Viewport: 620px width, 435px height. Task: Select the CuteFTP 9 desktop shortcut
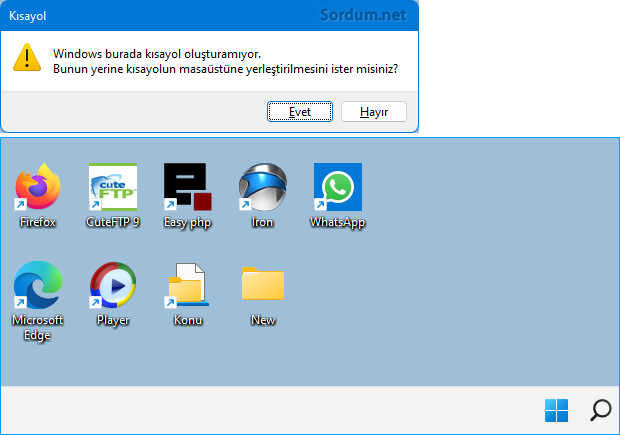pos(113,187)
